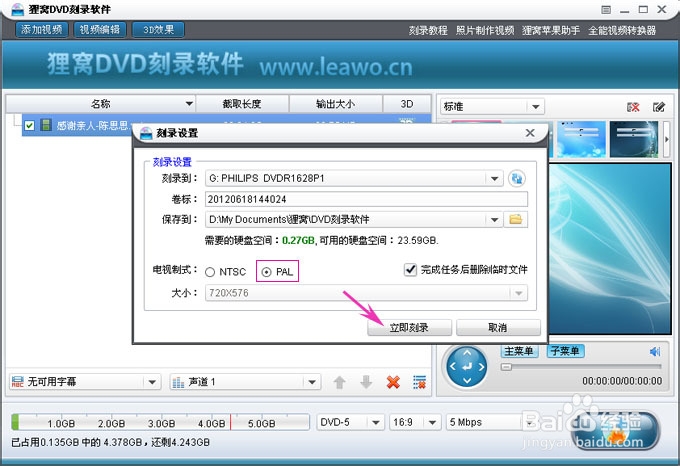Click the right arrow on navigation pad
Image resolution: width=680 pixels, height=466 pixels.
(481, 367)
